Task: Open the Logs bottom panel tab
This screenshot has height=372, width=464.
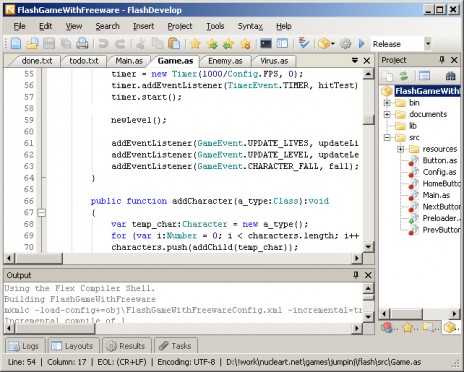Action: coord(24,346)
